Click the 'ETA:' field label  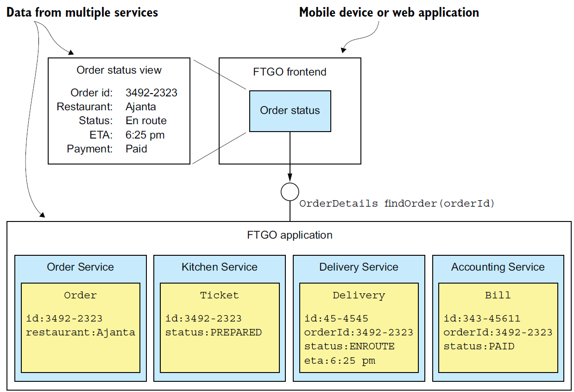101,135
